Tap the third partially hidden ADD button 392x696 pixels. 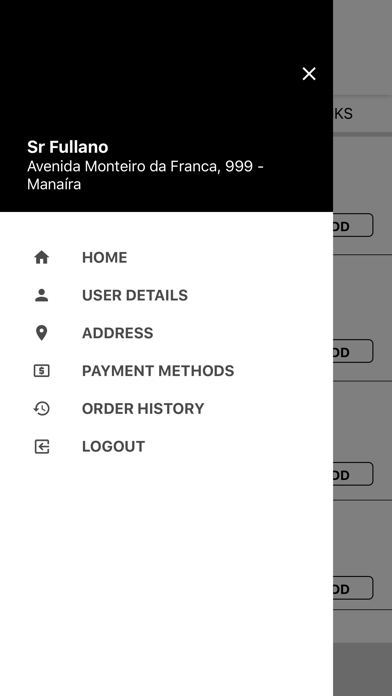pyautogui.click(x=353, y=474)
